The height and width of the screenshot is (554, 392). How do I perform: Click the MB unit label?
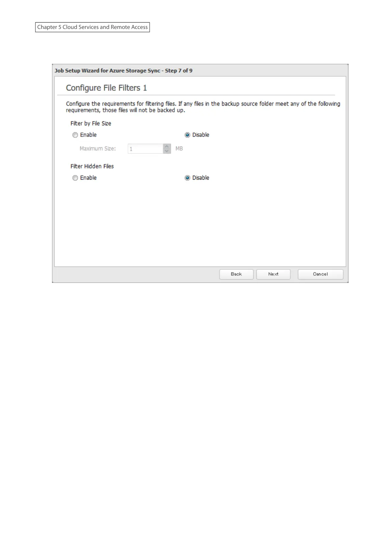point(179,149)
